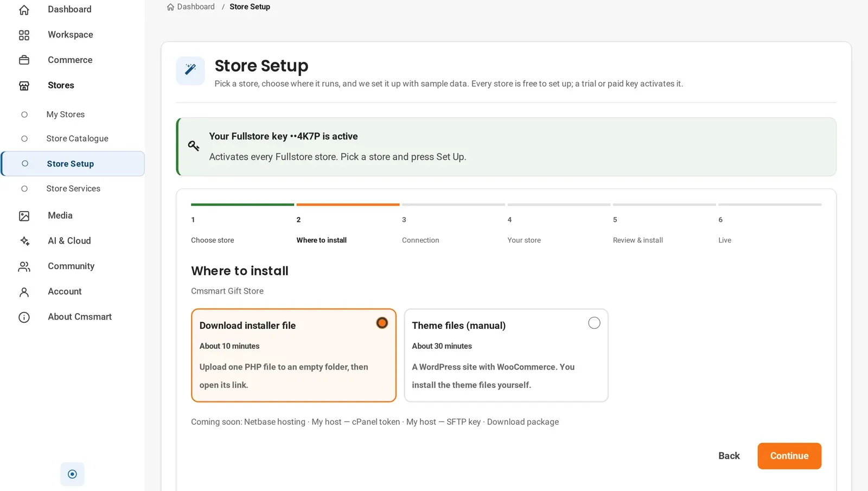Click the 'Store Setup' breadcrumb text

pyautogui.click(x=250, y=7)
